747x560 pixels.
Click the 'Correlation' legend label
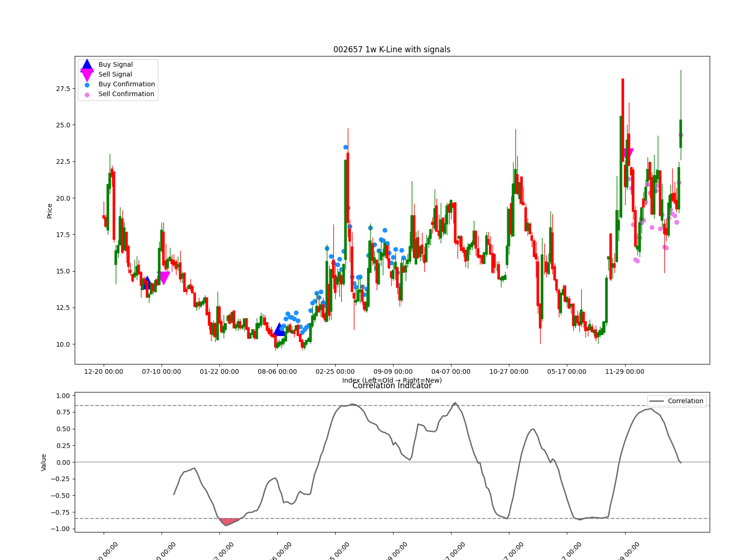coord(685,401)
